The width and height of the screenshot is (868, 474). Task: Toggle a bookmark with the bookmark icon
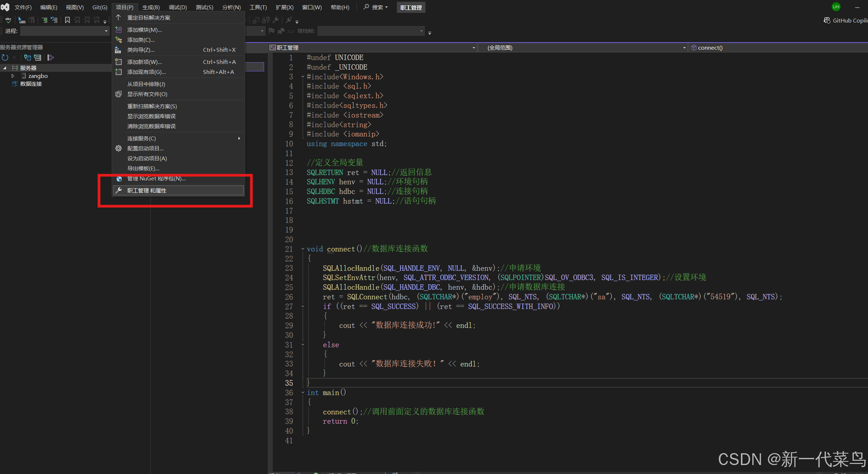[x=67, y=20]
